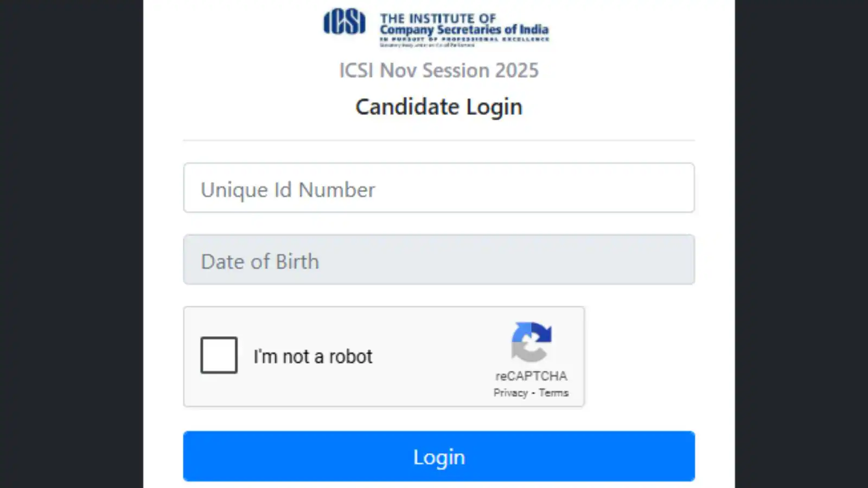This screenshot has height=488, width=868.
Task: Click the divider line below Candidate Login
Action: coord(439,140)
